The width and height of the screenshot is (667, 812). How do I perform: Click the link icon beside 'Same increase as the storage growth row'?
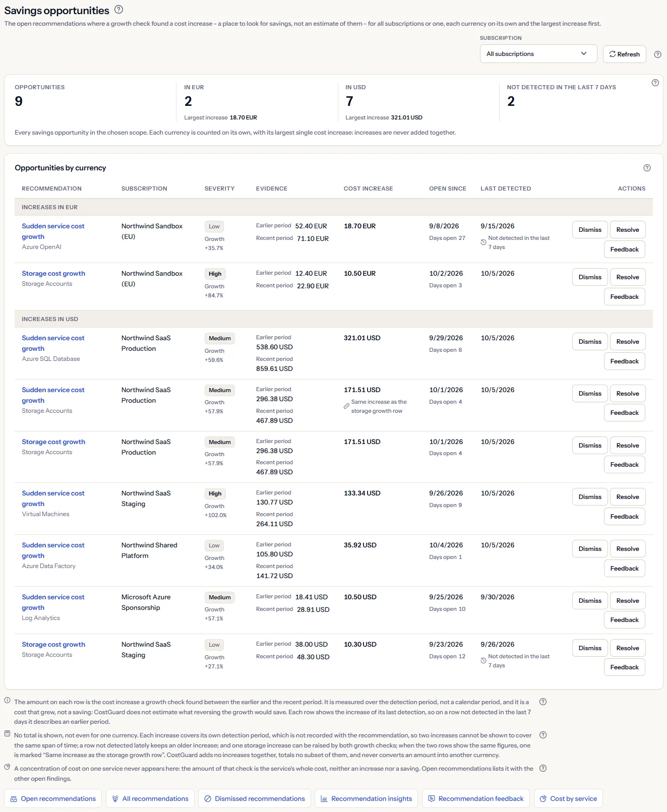(346, 406)
